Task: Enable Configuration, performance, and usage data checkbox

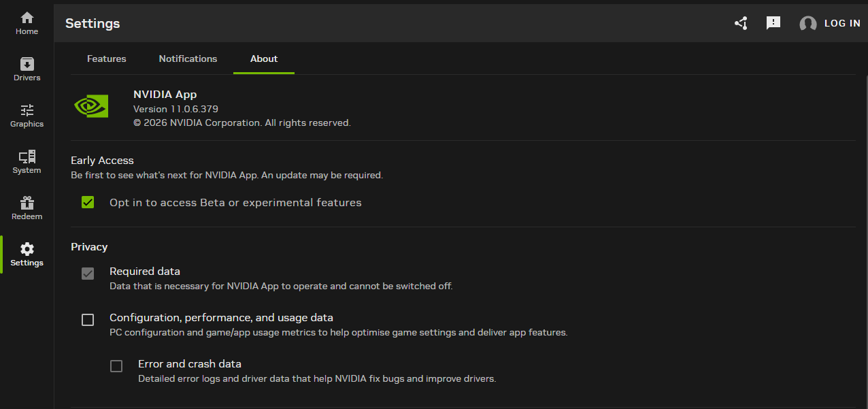Action: coord(88,320)
